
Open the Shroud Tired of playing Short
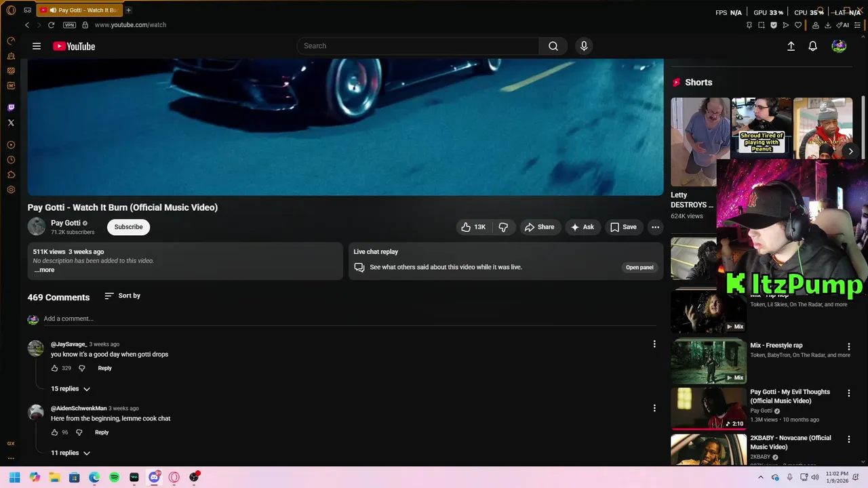[x=762, y=129]
